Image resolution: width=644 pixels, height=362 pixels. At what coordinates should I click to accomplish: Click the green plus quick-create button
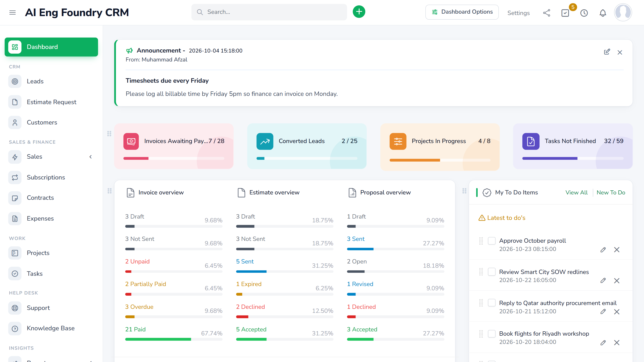[x=359, y=12]
